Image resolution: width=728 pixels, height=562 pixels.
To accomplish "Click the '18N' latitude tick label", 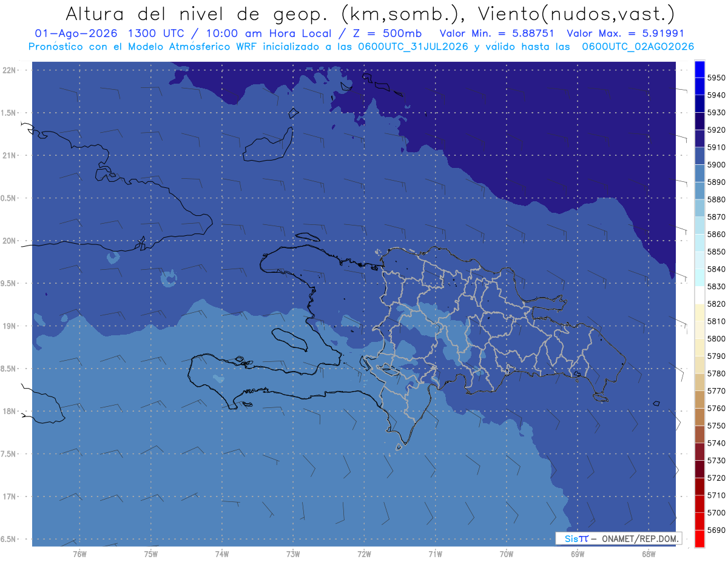I will tap(8, 411).
